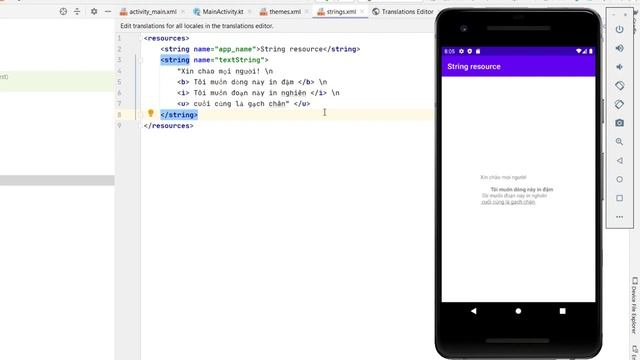Click emulator toolbar Overview square icon
Viewport: 640px width, 360px height.
pos(619,198)
